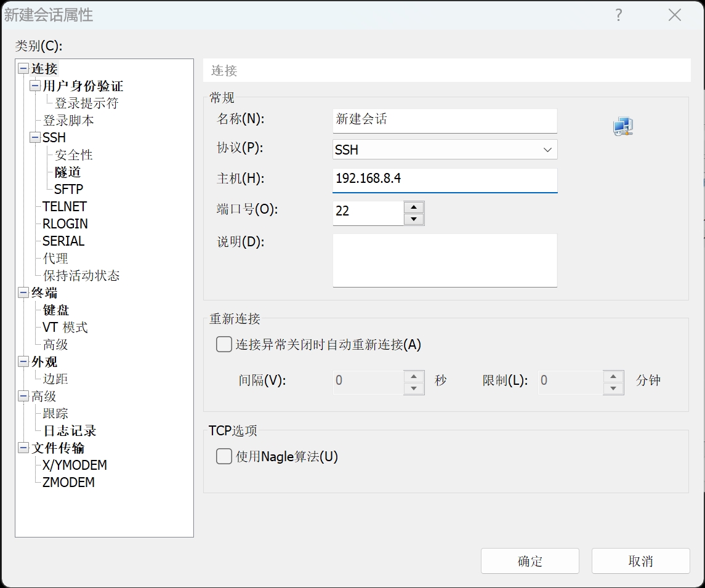Collapse the SSH tree node
The height and width of the screenshot is (588, 705).
[35, 138]
